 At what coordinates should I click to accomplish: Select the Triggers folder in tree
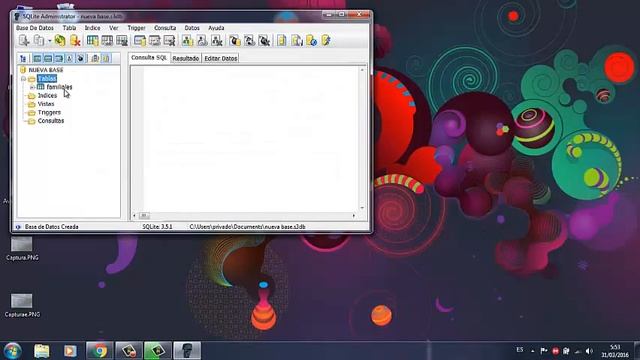tap(49, 112)
